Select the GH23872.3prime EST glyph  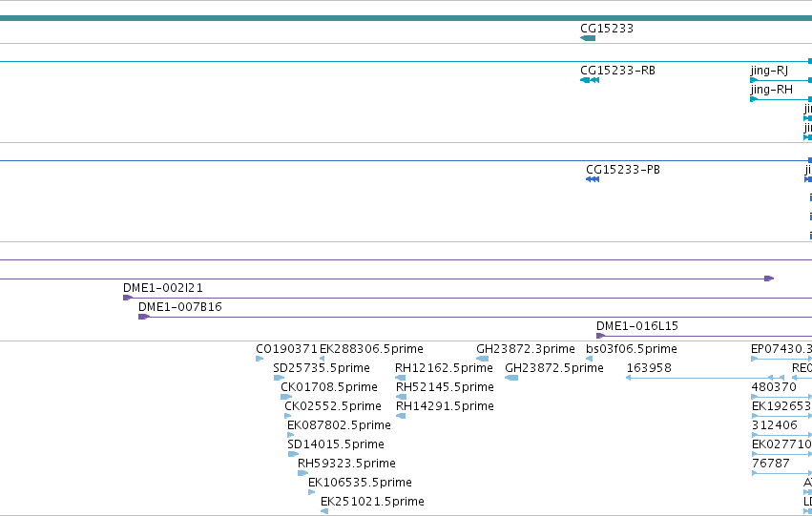(482, 359)
